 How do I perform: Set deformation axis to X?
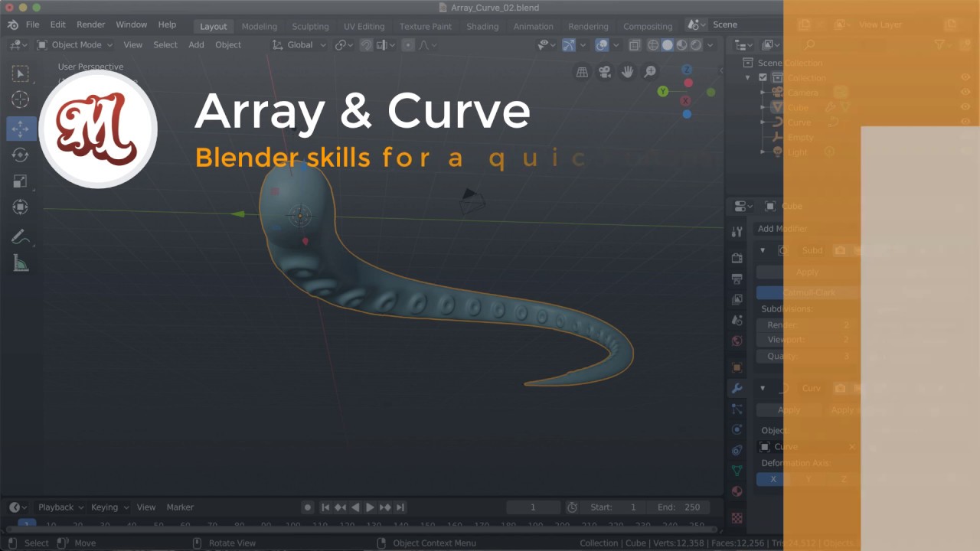point(773,479)
